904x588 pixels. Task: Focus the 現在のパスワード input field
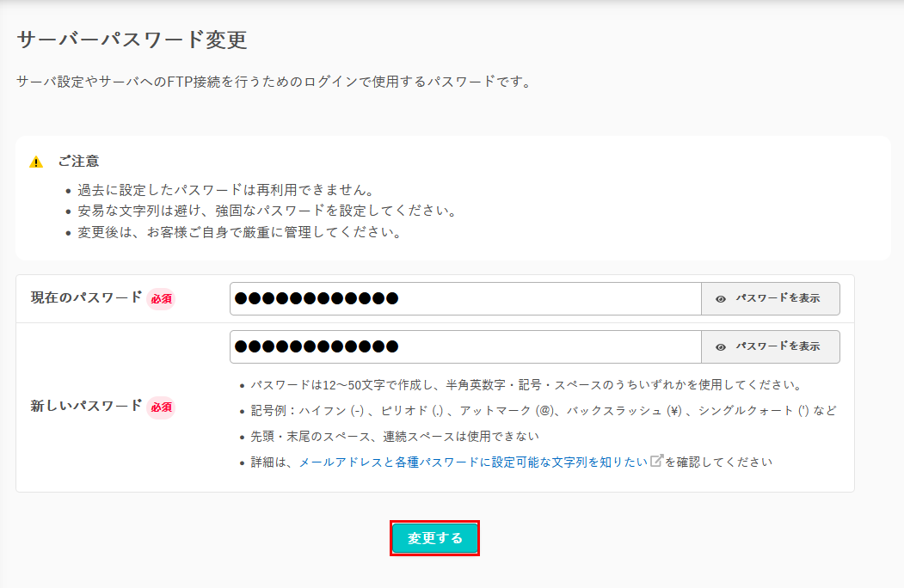point(464,299)
